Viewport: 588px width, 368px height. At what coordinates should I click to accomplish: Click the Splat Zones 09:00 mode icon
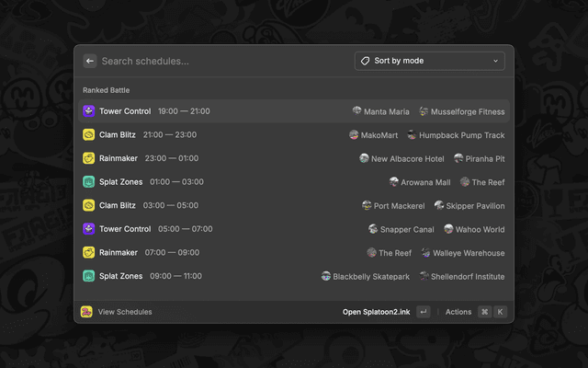tap(88, 276)
